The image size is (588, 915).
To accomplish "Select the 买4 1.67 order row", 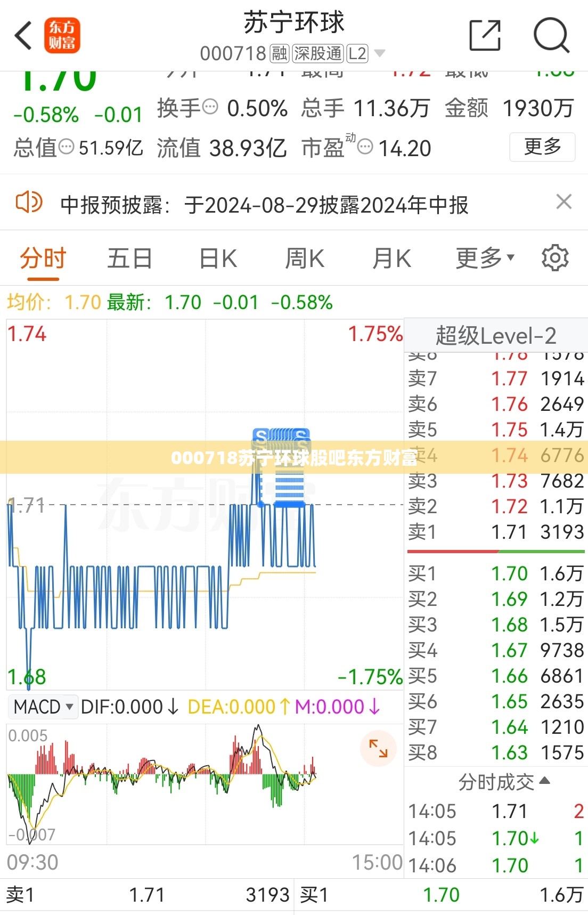I will (496, 650).
